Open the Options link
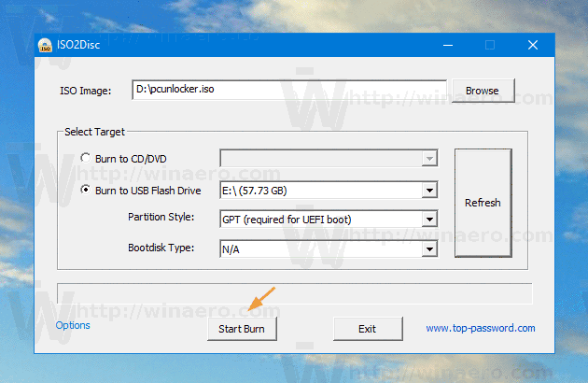 click(73, 325)
